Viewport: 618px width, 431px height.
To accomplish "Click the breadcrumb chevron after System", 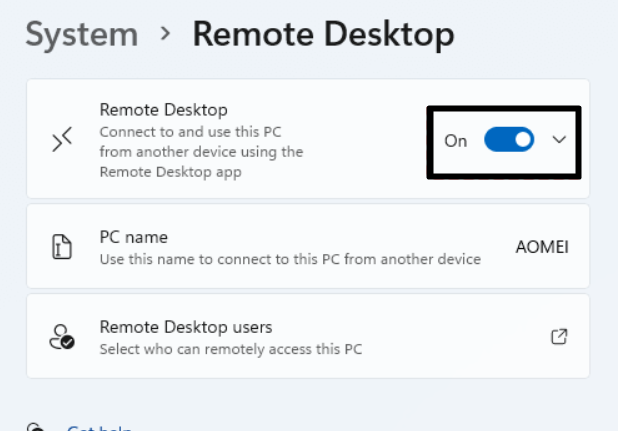I will click(x=165, y=35).
